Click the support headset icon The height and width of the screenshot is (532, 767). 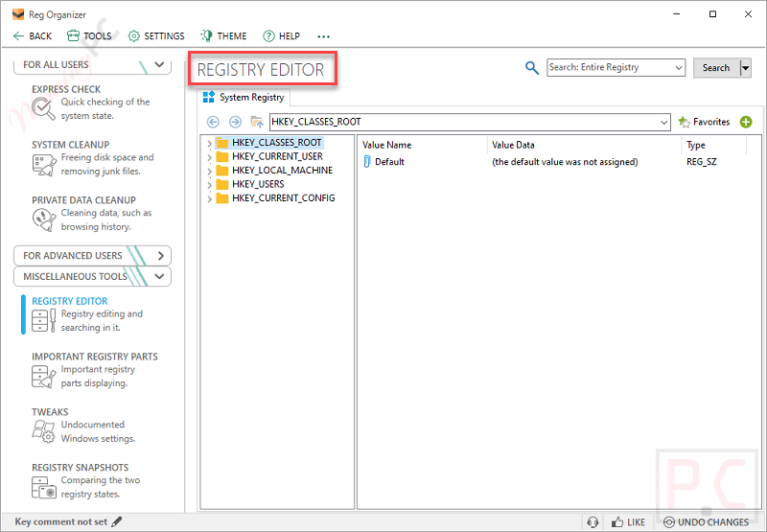[x=593, y=522]
